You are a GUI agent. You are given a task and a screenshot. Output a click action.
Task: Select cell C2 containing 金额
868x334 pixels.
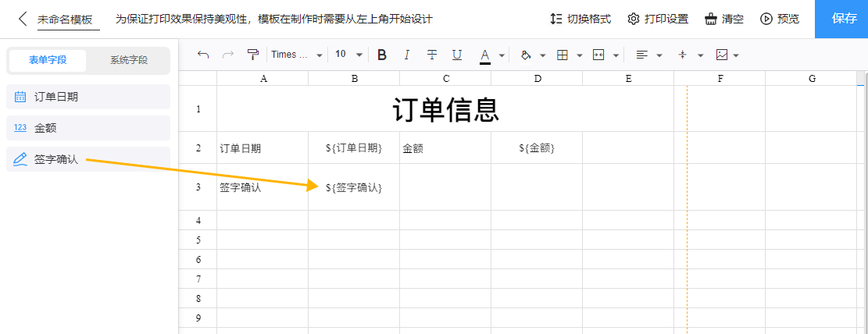[x=445, y=147]
